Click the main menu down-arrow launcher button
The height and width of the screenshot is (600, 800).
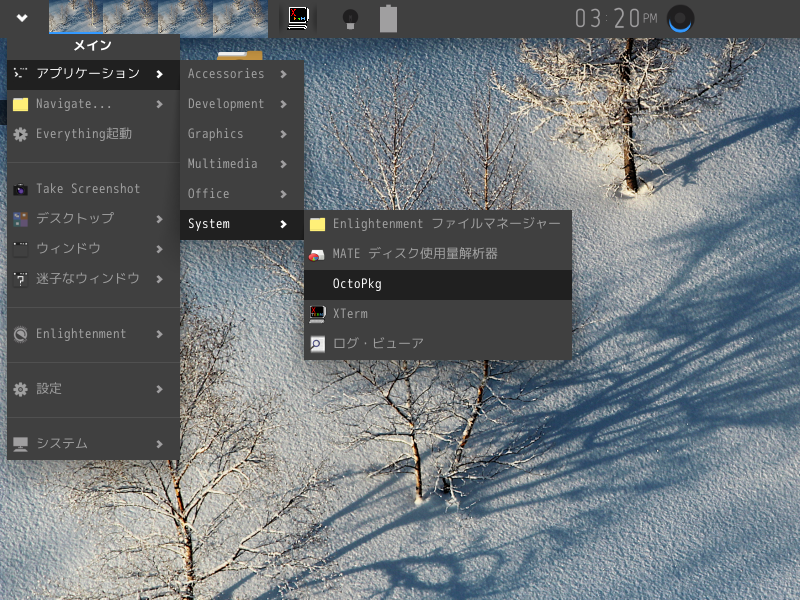(x=21, y=18)
